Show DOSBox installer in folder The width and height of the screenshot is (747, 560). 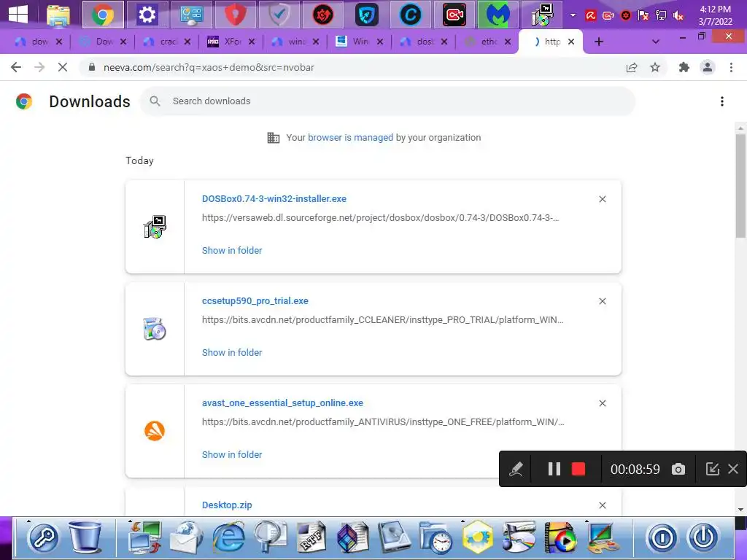click(232, 251)
